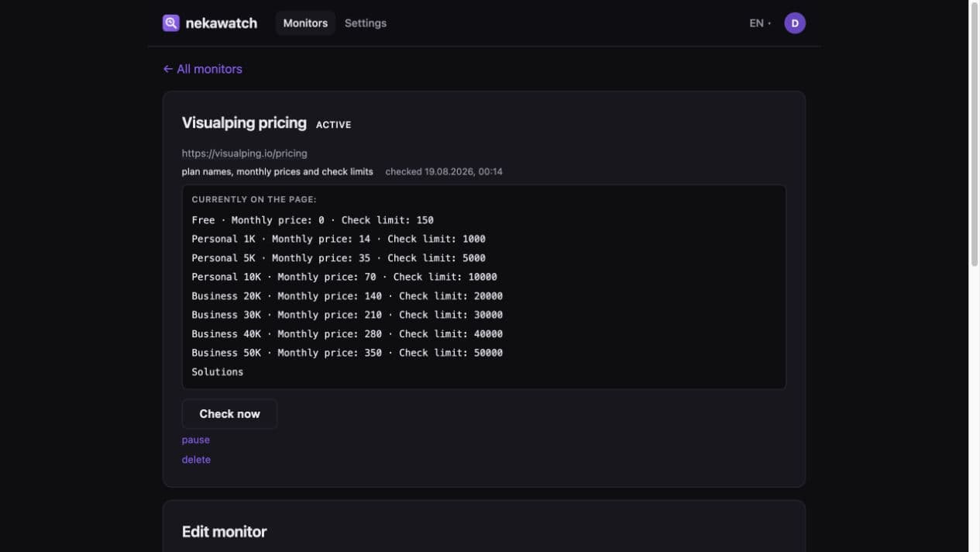Image resolution: width=980 pixels, height=552 pixels.
Task: Click the plan names, monthly prices description
Action: pos(277,171)
